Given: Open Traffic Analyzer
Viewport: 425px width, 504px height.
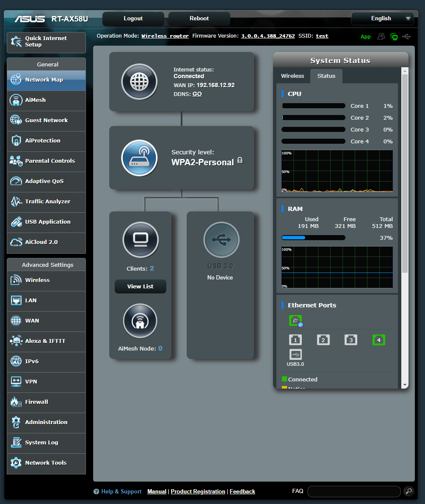Looking at the screenshot, I should coord(46,202).
